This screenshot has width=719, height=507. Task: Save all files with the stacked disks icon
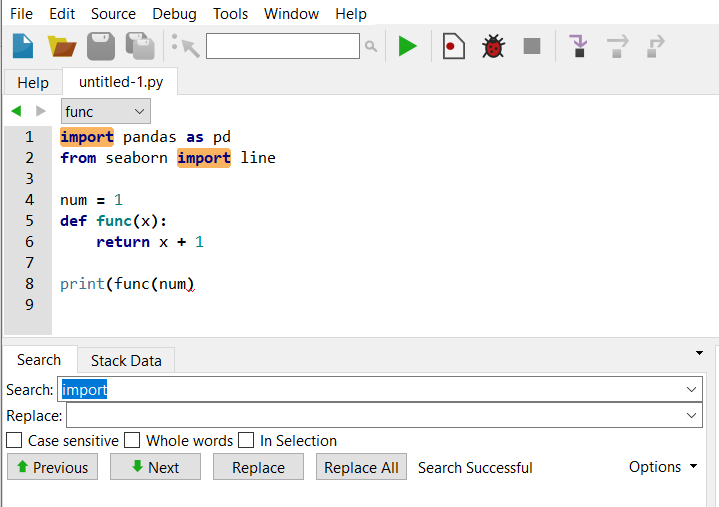coord(140,46)
